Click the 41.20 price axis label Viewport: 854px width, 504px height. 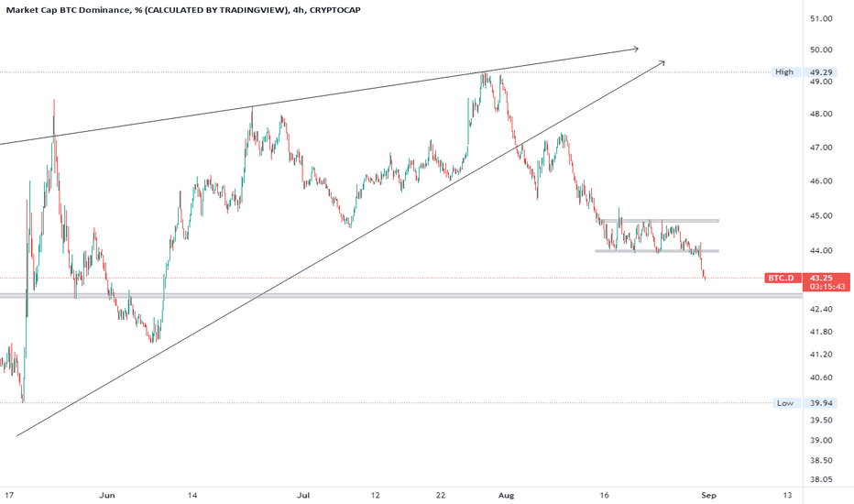tap(821, 354)
